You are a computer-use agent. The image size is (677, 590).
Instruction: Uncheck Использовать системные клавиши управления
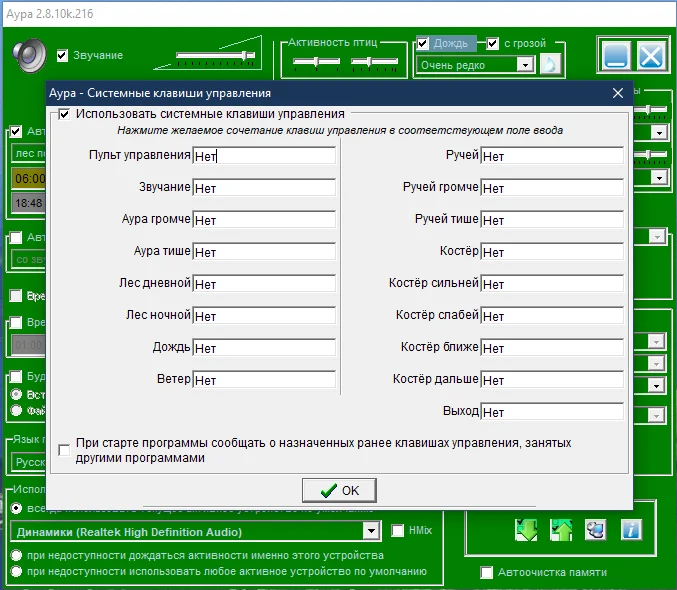click(x=64, y=114)
